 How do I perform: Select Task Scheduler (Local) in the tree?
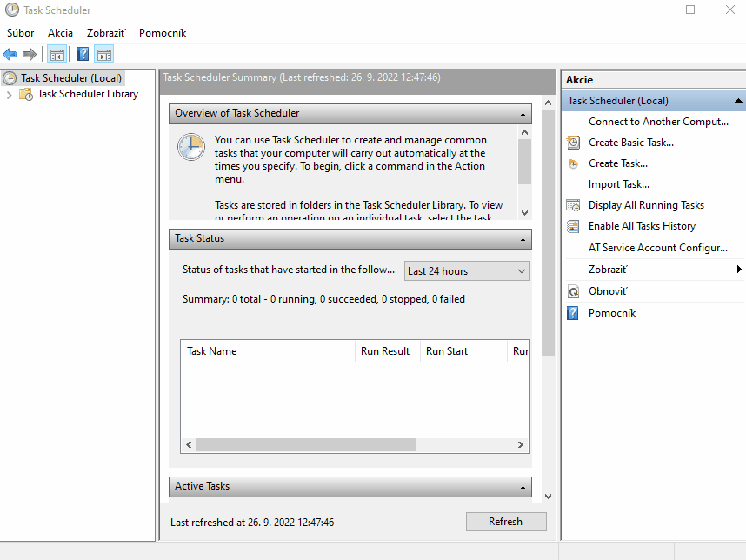tap(71, 78)
